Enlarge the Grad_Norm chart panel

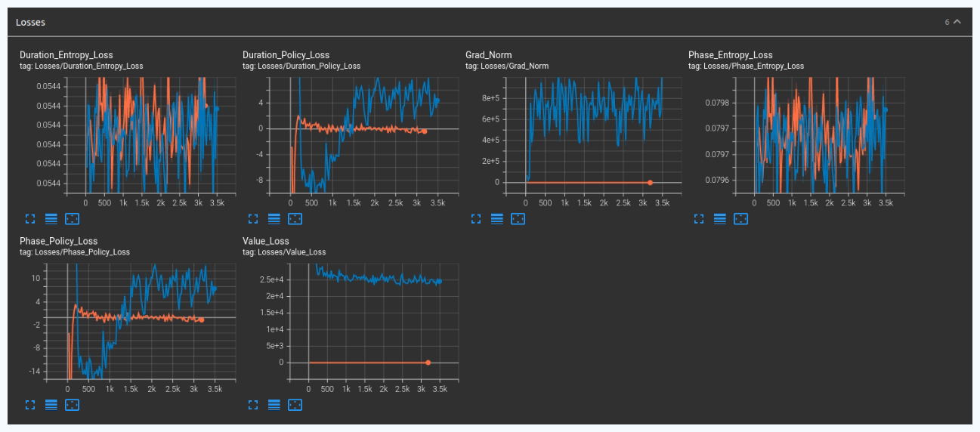tap(476, 219)
